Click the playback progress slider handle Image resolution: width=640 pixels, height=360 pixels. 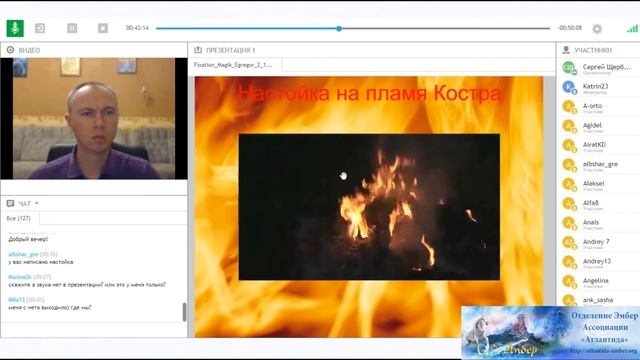click(339, 29)
